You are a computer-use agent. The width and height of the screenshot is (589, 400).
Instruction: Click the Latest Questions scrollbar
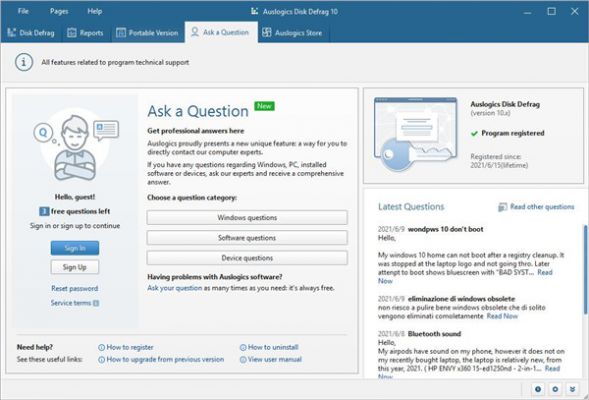tap(585, 269)
